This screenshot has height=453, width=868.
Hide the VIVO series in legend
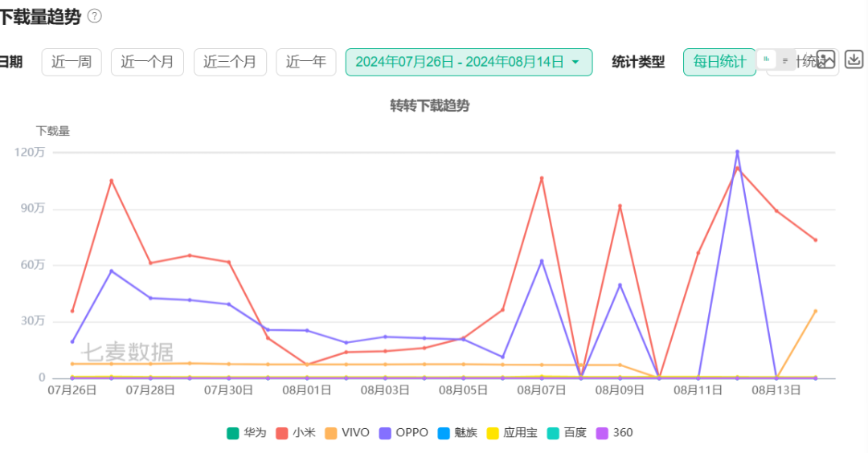[x=331, y=433]
